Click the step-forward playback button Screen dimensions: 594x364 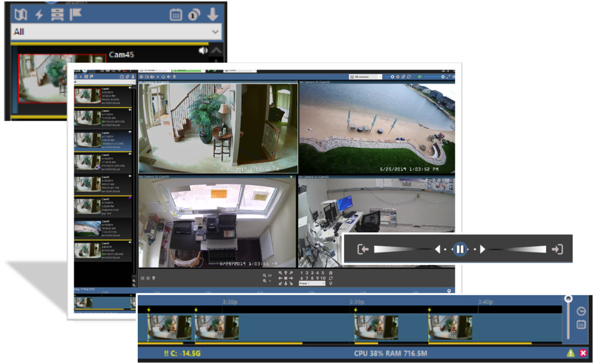point(482,248)
